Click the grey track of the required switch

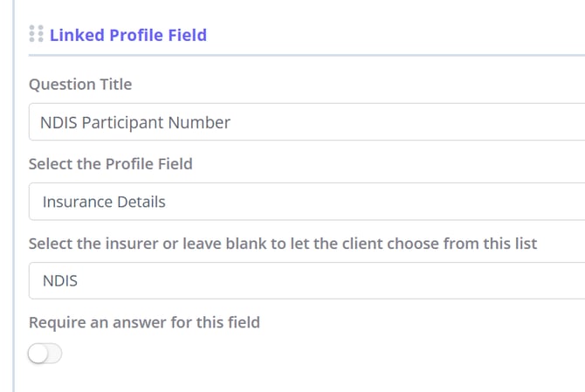pyautogui.click(x=54, y=354)
